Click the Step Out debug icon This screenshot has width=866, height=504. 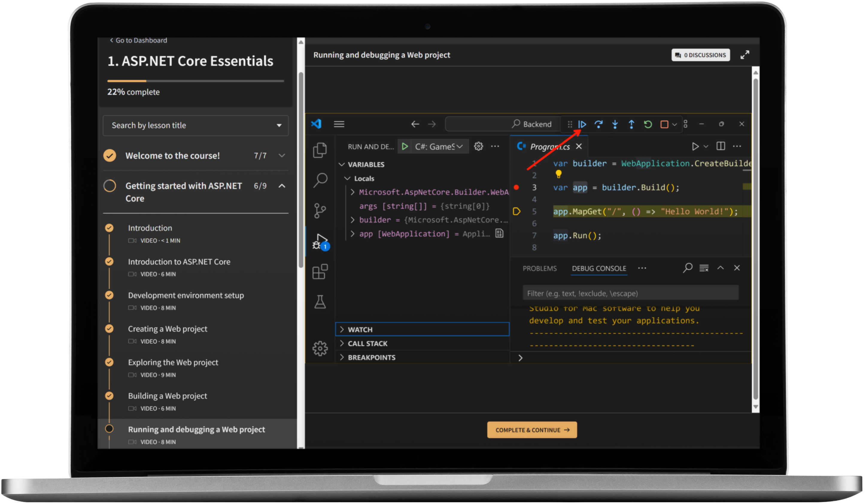pyautogui.click(x=631, y=125)
